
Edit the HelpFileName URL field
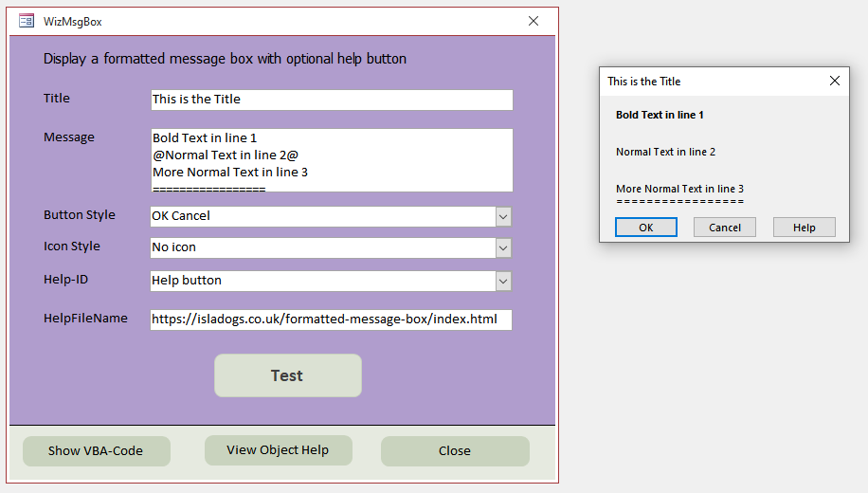pos(331,320)
